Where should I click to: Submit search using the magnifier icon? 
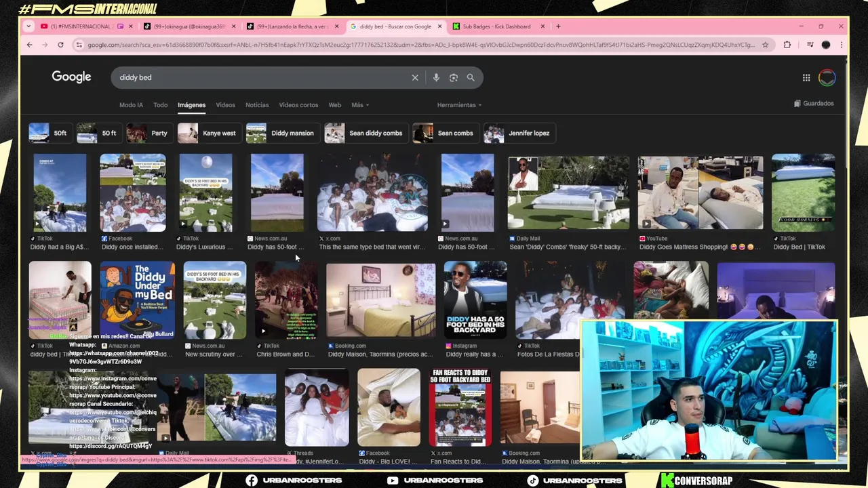pyautogui.click(x=471, y=77)
